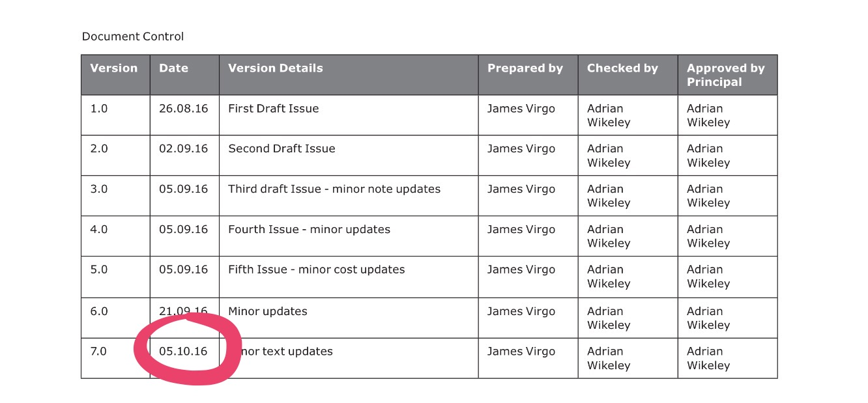This screenshot has height=403, width=868.
Task: Click the 'Date' column header
Action: (x=173, y=68)
